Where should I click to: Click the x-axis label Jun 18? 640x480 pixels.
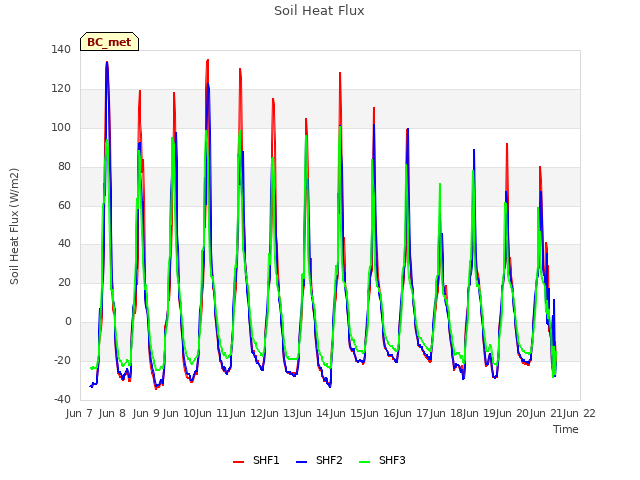tap(445, 413)
